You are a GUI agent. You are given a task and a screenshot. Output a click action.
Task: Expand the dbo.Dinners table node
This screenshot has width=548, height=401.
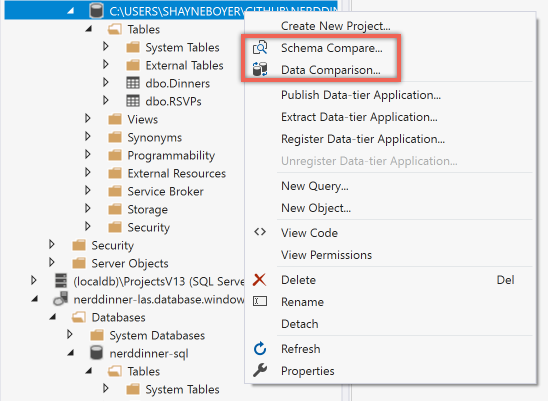click(x=106, y=83)
